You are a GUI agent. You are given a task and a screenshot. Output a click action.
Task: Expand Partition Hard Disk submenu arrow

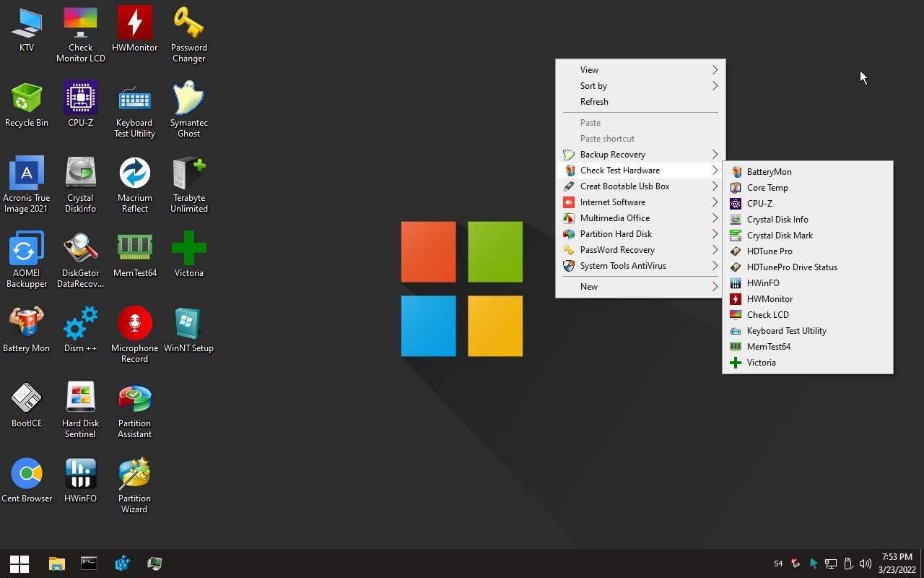coord(715,234)
